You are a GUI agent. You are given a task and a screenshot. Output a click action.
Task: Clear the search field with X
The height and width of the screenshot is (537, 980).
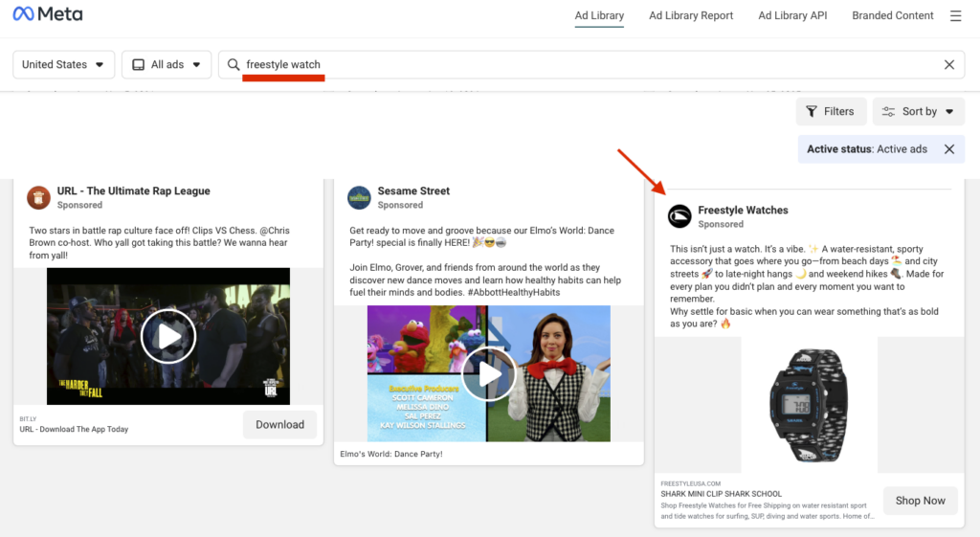(949, 65)
